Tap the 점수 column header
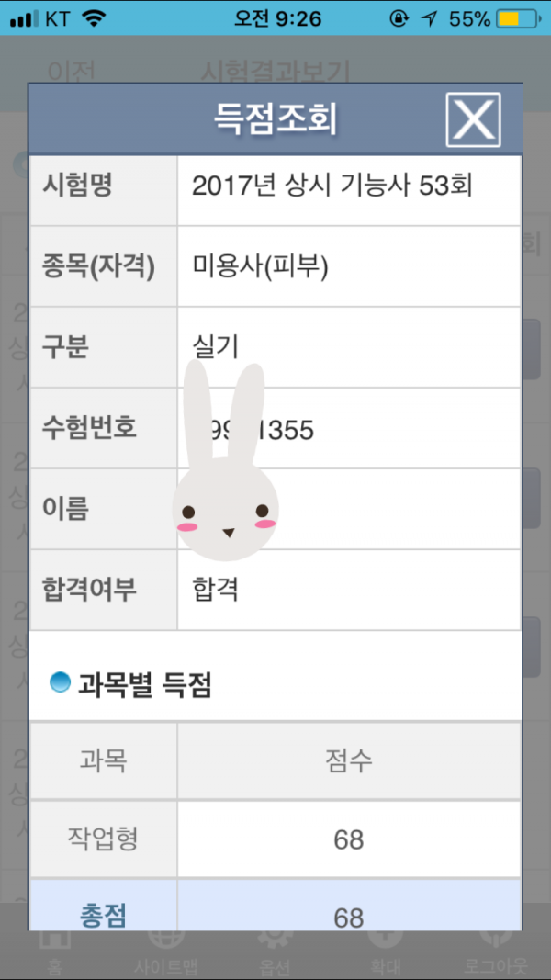Image resolution: width=551 pixels, height=980 pixels. pos(348,760)
